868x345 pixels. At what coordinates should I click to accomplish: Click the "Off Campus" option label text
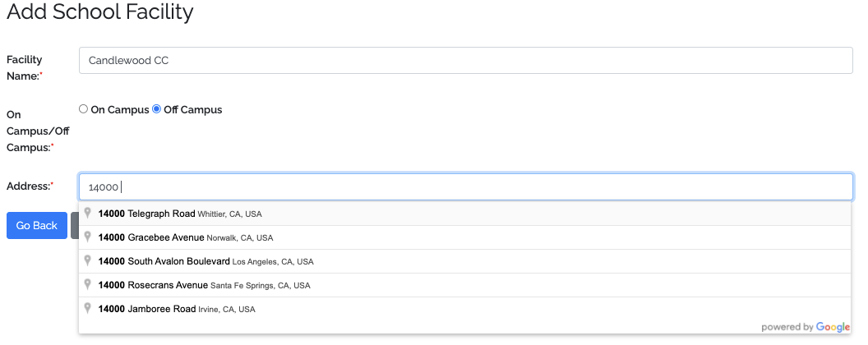(192, 109)
